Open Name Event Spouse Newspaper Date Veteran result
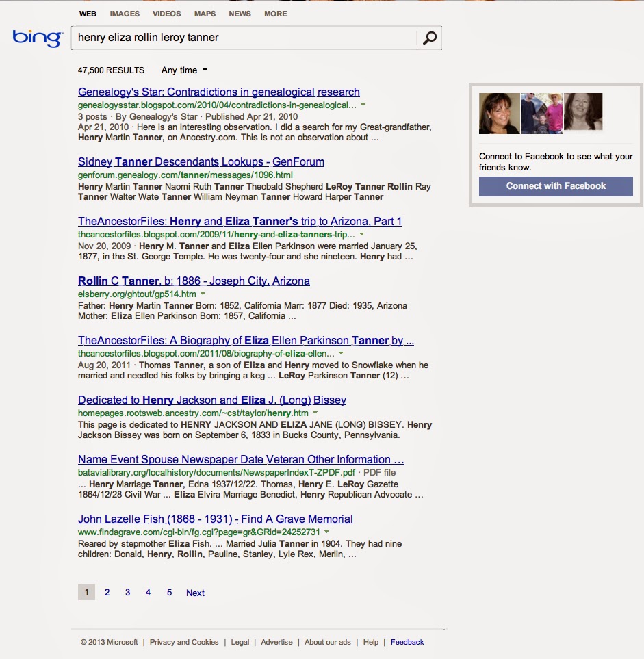 coord(241,459)
